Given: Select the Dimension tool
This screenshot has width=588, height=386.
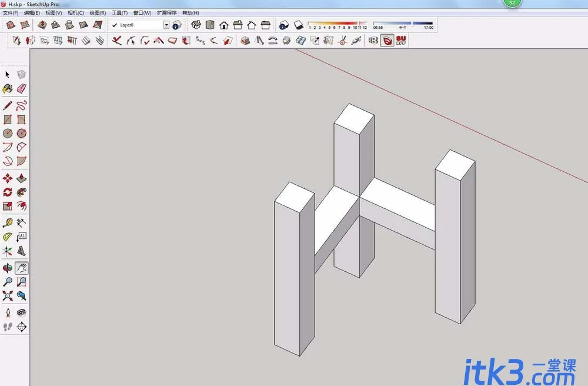Looking at the screenshot, I should [21, 223].
